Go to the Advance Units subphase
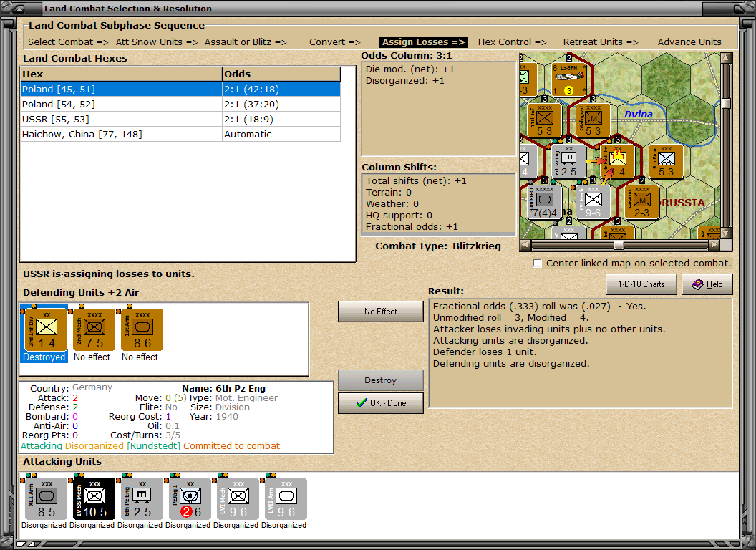Viewport: 756px width, 550px height. (x=689, y=42)
